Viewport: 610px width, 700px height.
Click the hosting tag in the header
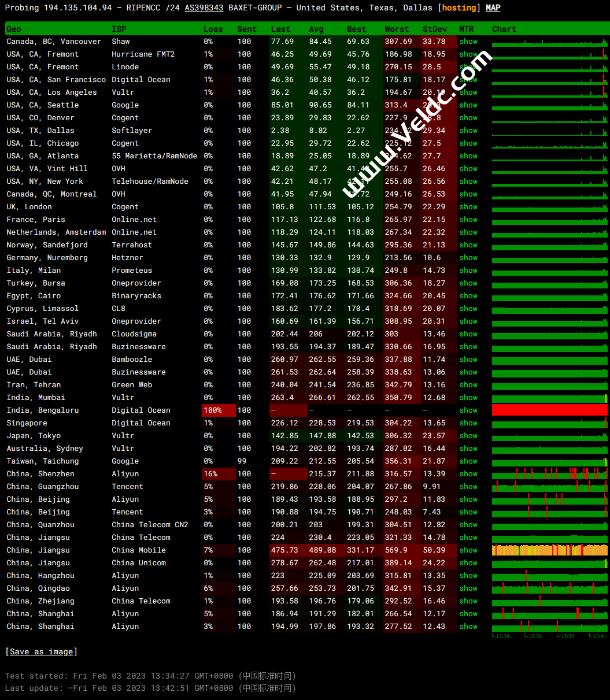459,8
